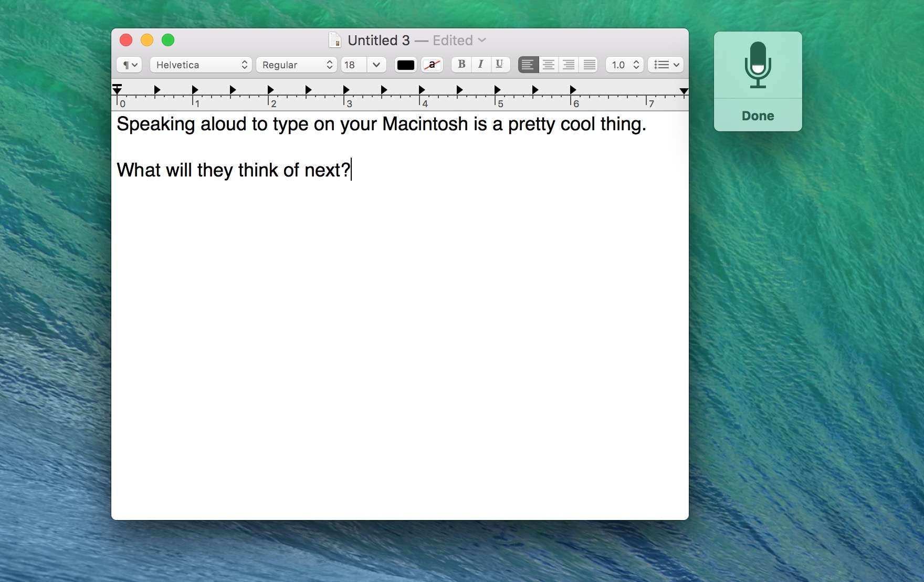Expand the font size dropdown arrow
Viewport: 924px width, 582px height.
376,65
